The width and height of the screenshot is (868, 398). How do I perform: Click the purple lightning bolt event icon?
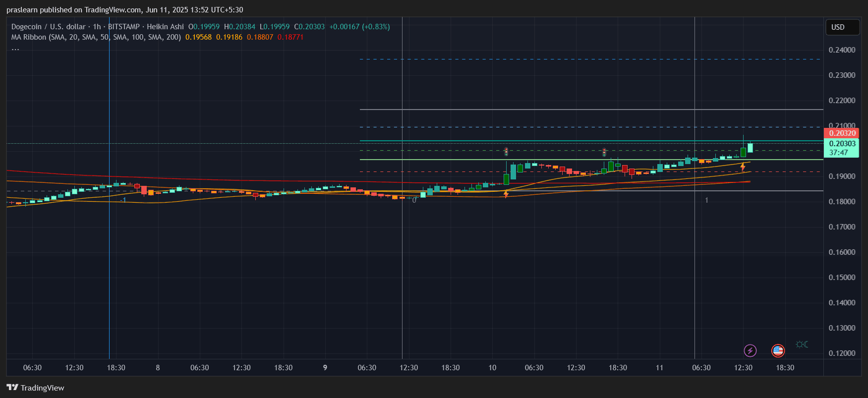click(750, 351)
